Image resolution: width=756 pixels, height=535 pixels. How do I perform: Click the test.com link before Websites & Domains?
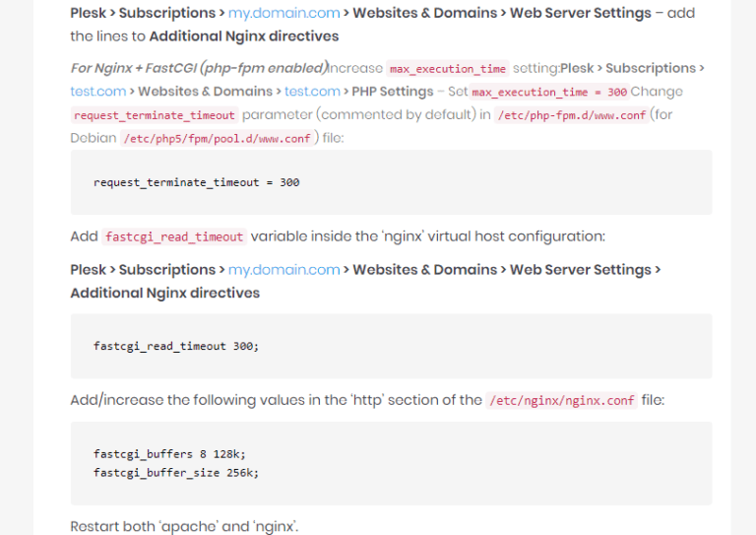point(98,92)
